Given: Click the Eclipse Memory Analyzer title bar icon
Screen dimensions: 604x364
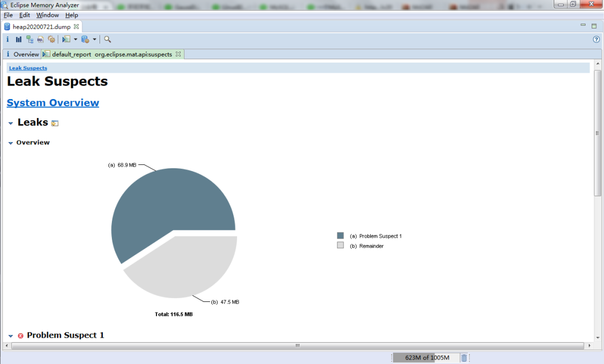Looking at the screenshot, I should pos(4,5).
